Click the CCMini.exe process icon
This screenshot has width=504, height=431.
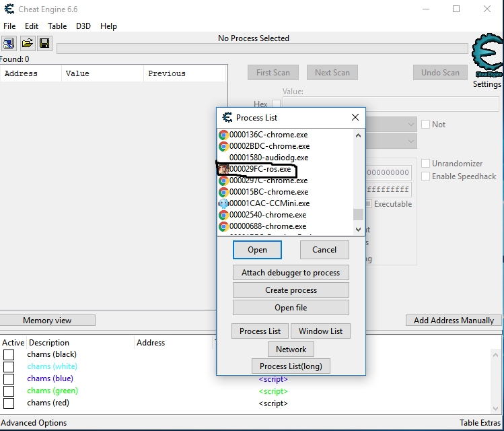pyautogui.click(x=223, y=203)
